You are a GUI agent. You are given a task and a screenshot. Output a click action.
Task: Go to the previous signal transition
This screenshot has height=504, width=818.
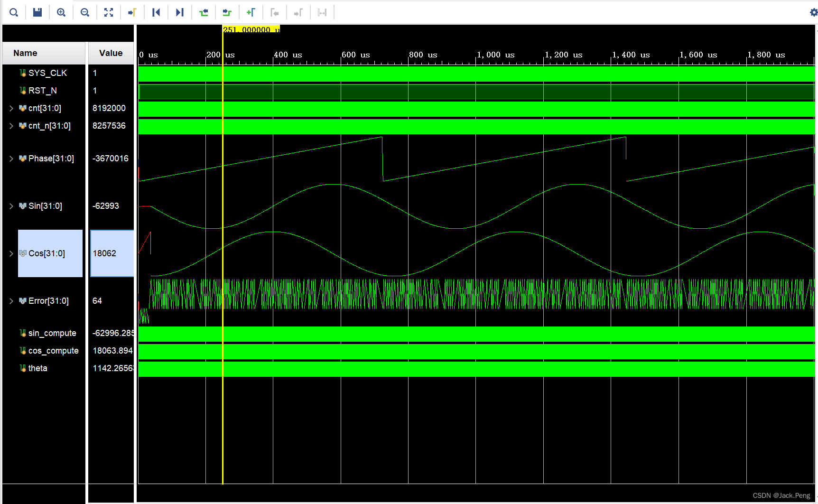tap(204, 12)
